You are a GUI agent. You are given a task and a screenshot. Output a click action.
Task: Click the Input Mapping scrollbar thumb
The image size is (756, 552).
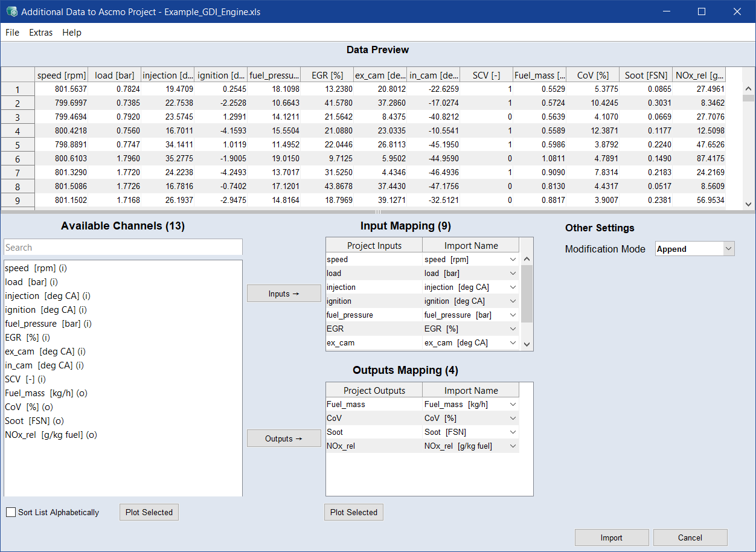coord(527,294)
